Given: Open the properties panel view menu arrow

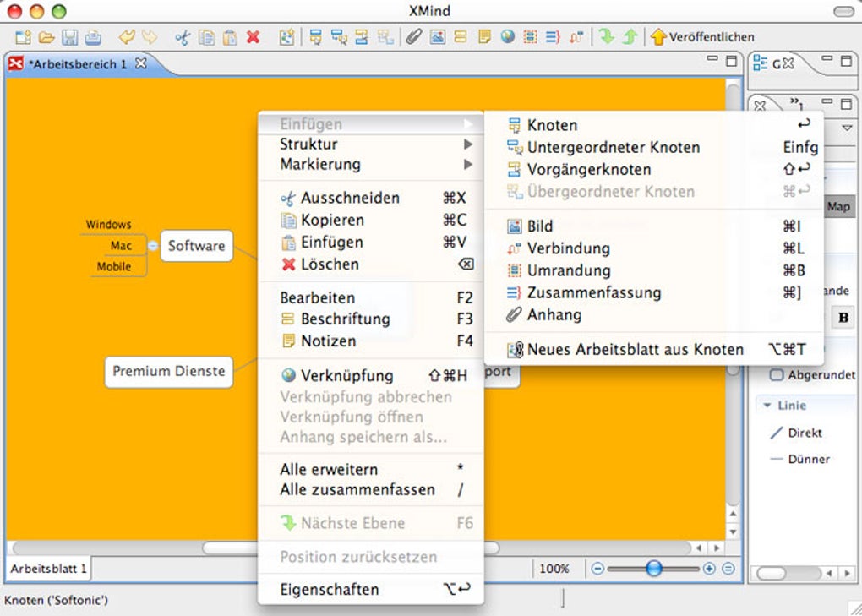Looking at the screenshot, I should pyautogui.click(x=847, y=128).
